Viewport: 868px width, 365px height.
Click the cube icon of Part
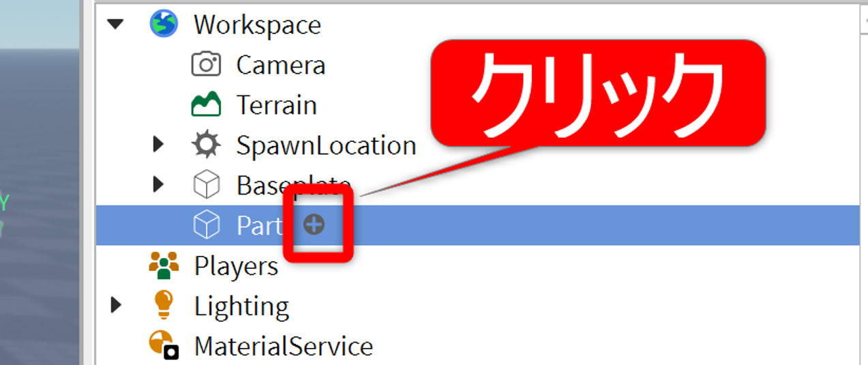click(206, 224)
